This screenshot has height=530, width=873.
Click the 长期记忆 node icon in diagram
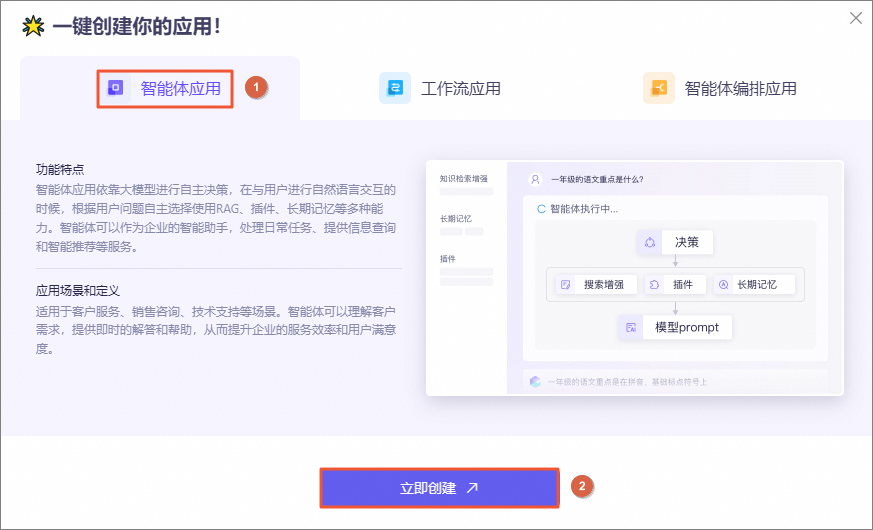723,284
